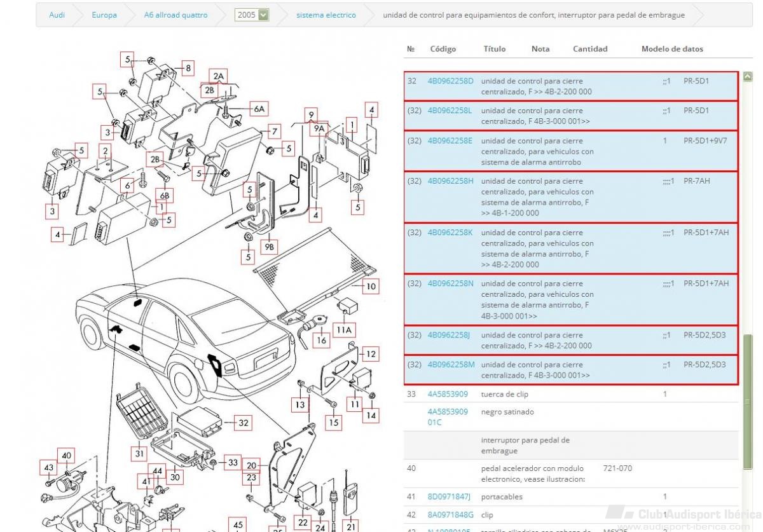Select callout 30 in the diagram
Screen dimensions: 763x532
coord(174,477)
